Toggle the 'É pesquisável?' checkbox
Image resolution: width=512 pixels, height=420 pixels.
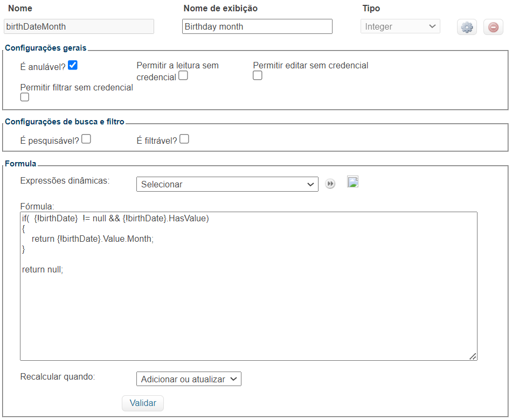click(x=86, y=139)
